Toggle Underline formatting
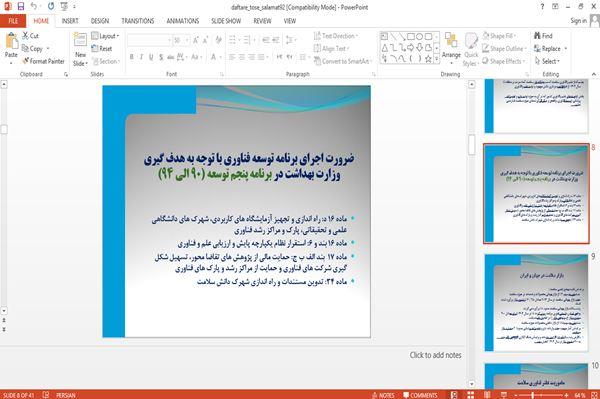 tap(151, 57)
